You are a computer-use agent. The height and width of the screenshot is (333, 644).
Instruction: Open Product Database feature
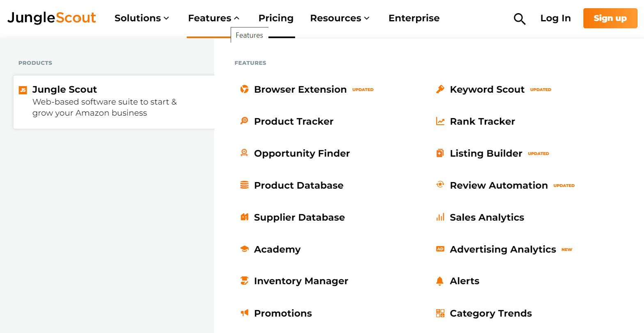coord(298,185)
